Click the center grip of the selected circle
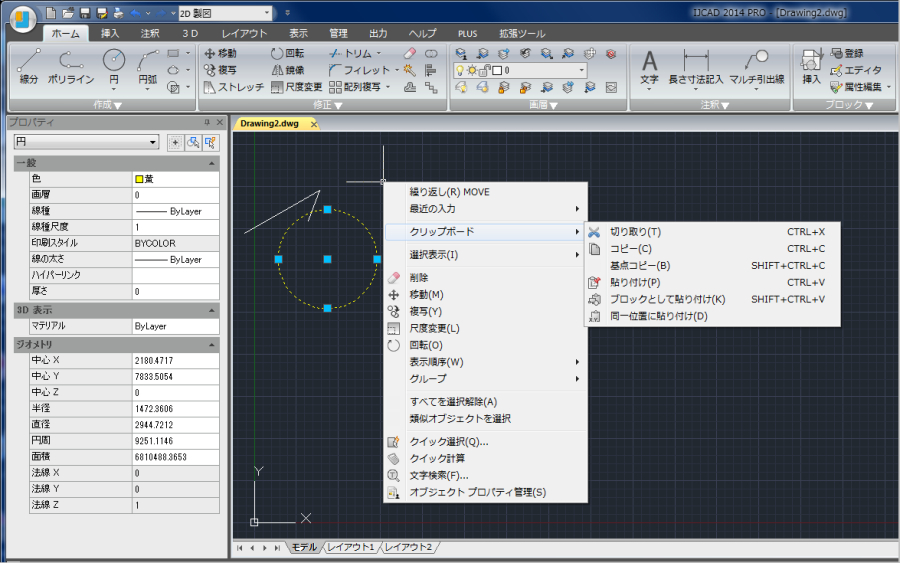 point(327,259)
